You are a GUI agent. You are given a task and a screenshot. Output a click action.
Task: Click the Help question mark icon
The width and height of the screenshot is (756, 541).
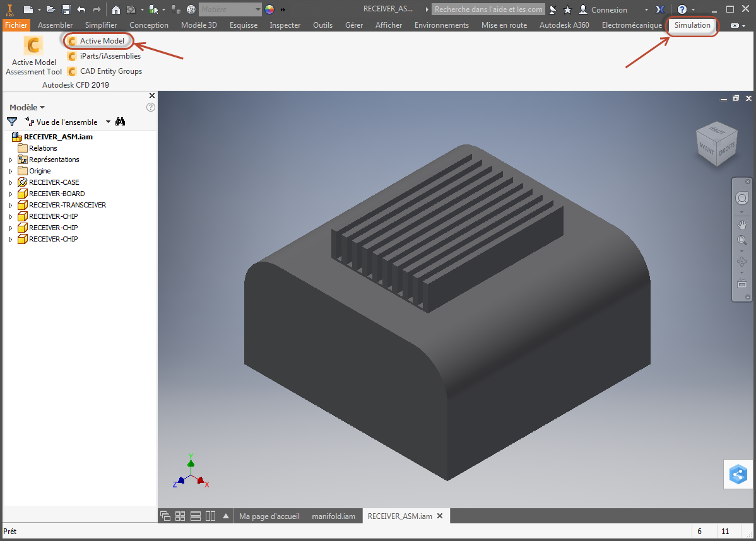682,9
